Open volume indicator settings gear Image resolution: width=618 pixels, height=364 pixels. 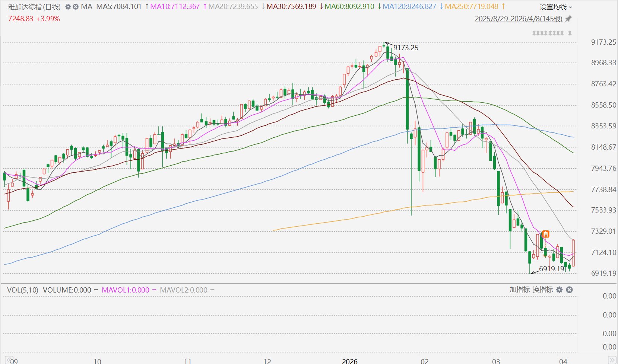point(559,290)
